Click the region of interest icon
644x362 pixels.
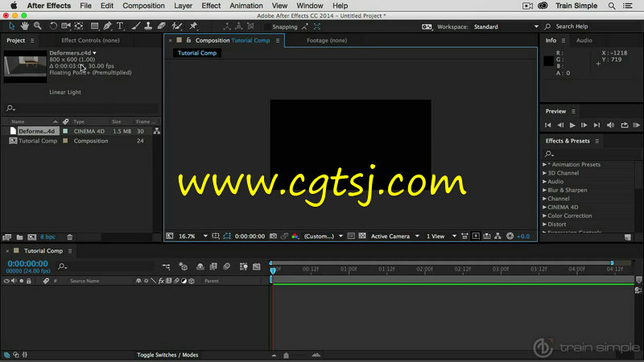[351, 236]
